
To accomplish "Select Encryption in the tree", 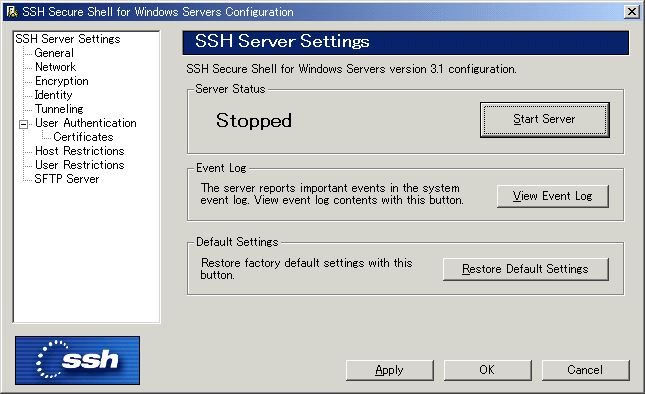I will [62, 81].
